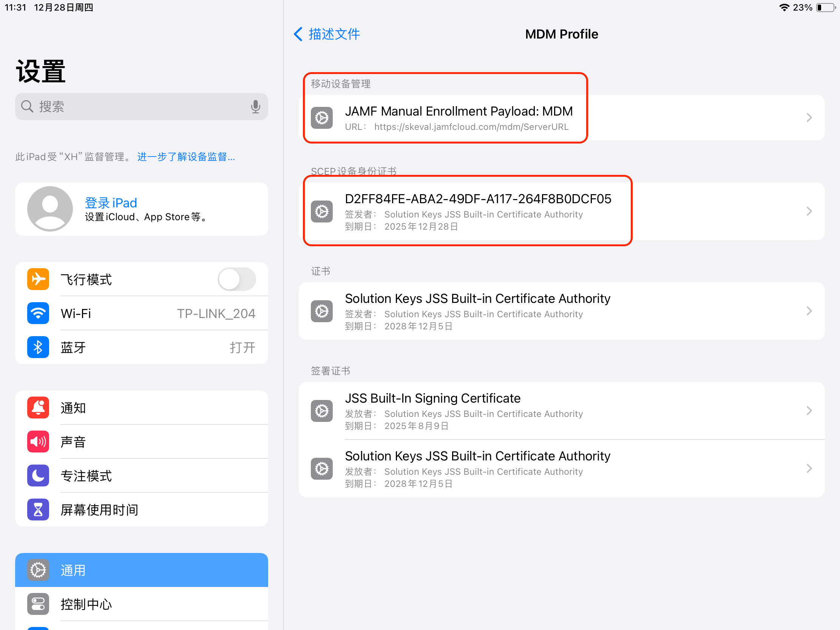
Task: Tap the microphone dictation icon in search
Action: point(256,107)
